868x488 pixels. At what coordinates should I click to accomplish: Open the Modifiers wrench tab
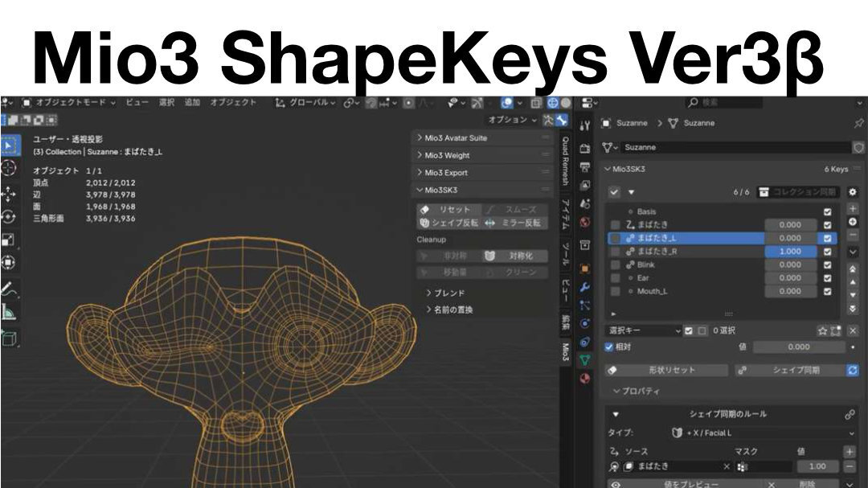click(584, 287)
